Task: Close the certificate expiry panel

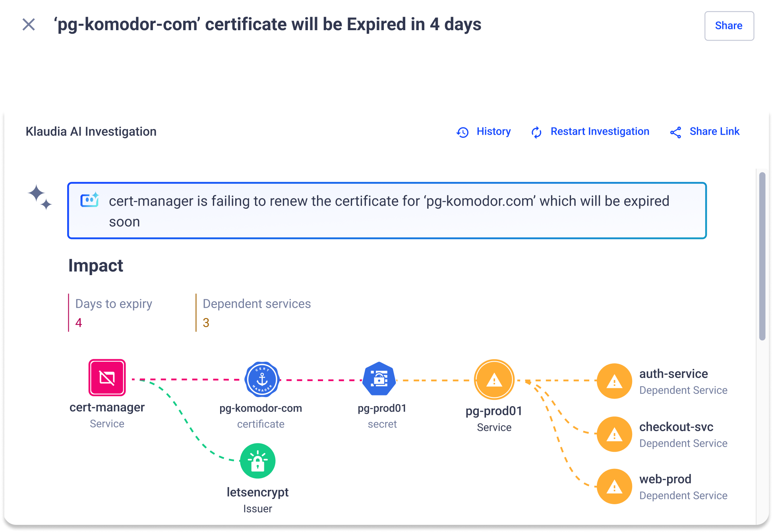Action: pos(29,25)
